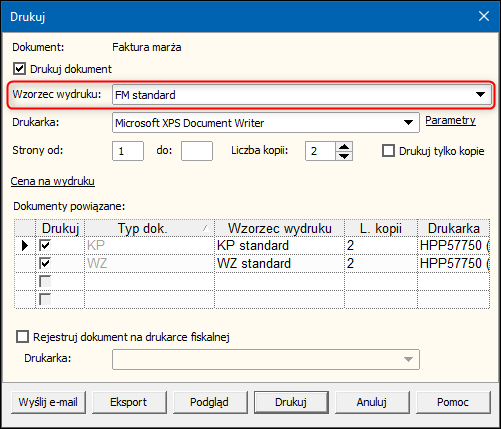
Task: Enable Drukuj tylko kopie checkbox
Action: point(388,151)
